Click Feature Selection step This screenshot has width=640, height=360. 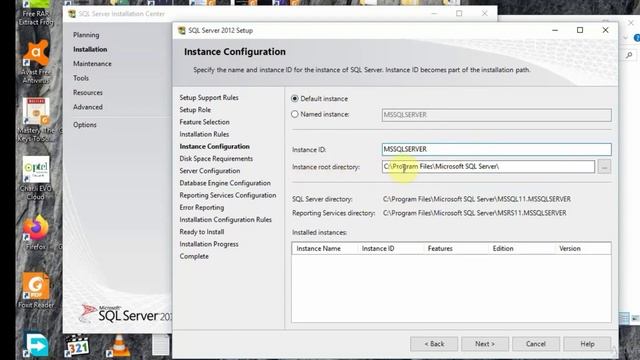coord(204,122)
